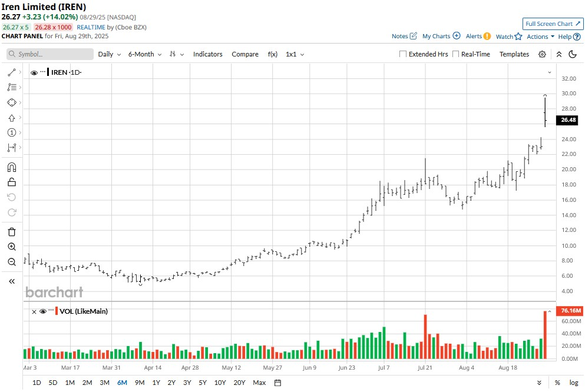The image size is (585, 392).
Task: Add chart to My Charts
Action: click(441, 36)
